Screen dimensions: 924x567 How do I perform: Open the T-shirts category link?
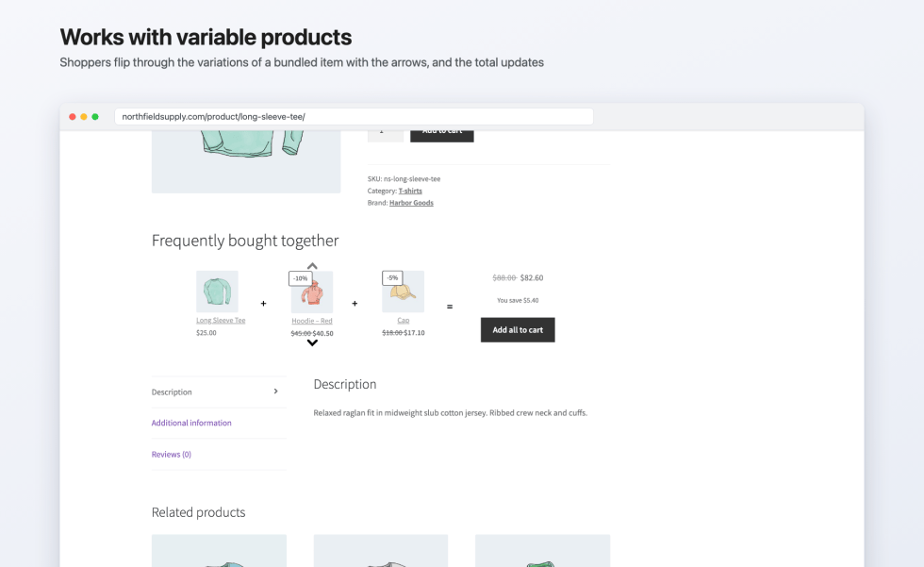point(410,191)
